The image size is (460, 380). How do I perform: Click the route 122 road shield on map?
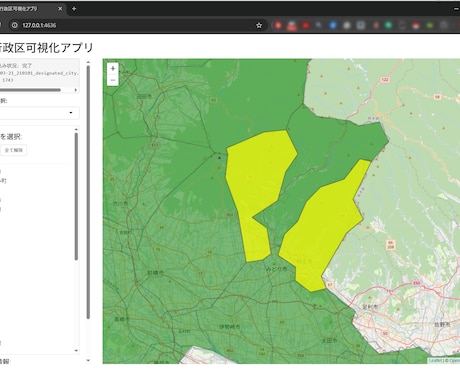(x=385, y=80)
